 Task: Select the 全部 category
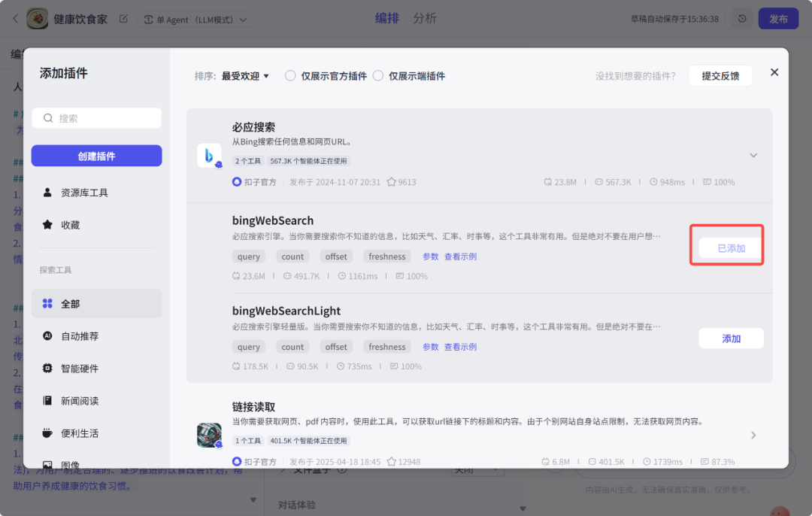tap(97, 304)
